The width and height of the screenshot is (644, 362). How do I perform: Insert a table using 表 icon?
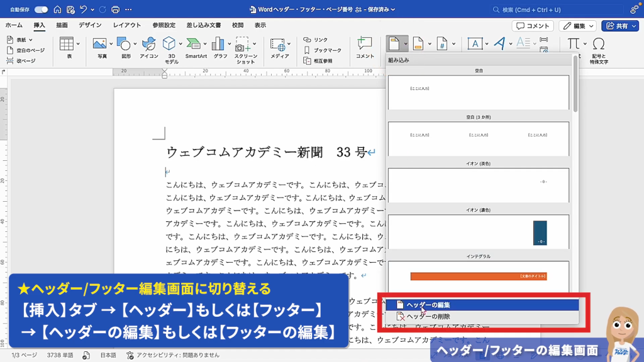click(x=66, y=44)
